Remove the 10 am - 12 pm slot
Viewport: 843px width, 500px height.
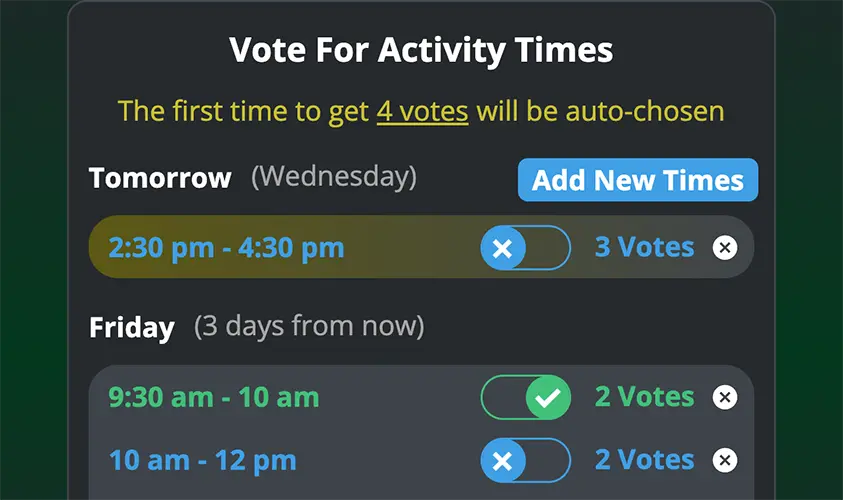(x=725, y=460)
